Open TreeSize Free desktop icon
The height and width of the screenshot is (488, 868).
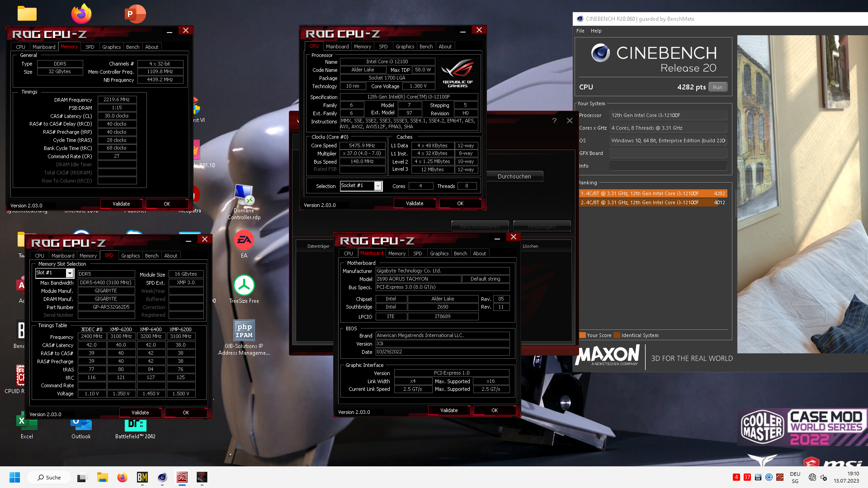(x=244, y=289)
